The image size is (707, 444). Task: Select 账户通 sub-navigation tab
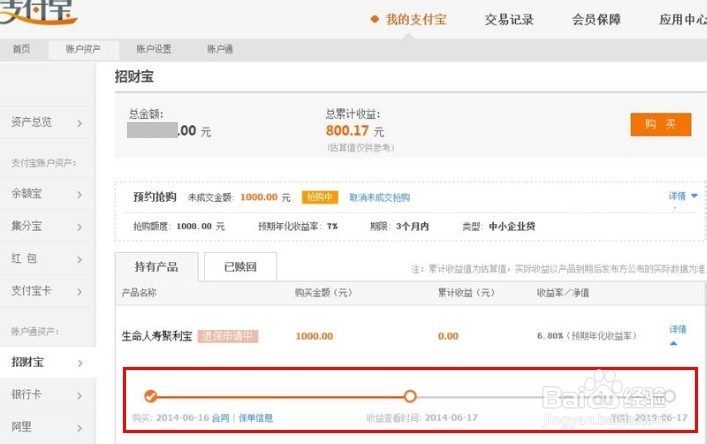click(x=220, y=49)
